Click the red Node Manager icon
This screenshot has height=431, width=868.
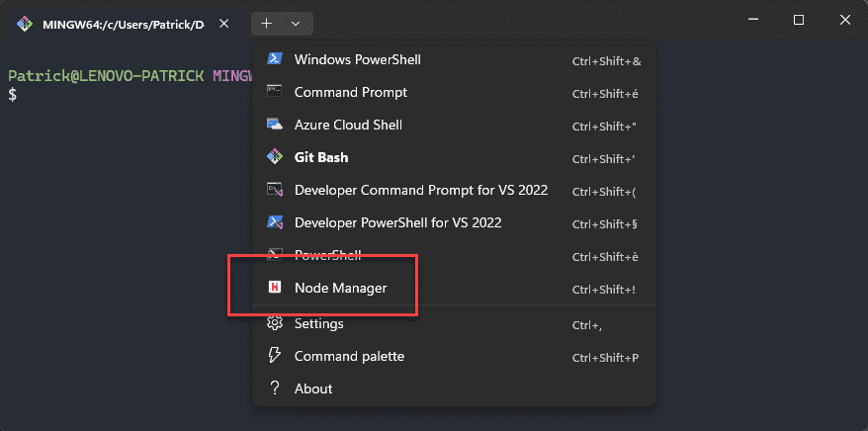(275, 287)
